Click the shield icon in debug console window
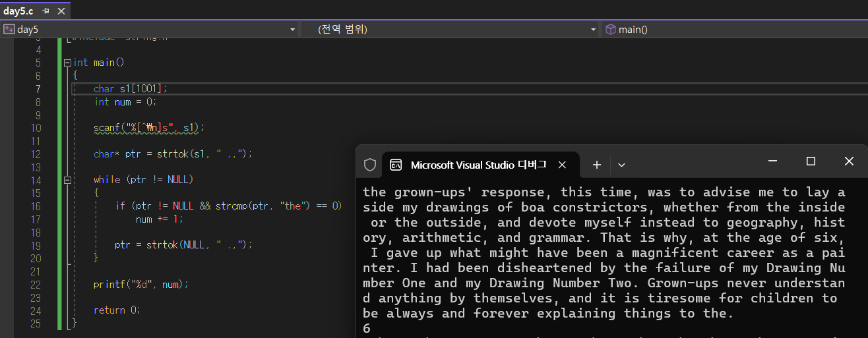Screen dimensions: 868x338 click(370, 165)
